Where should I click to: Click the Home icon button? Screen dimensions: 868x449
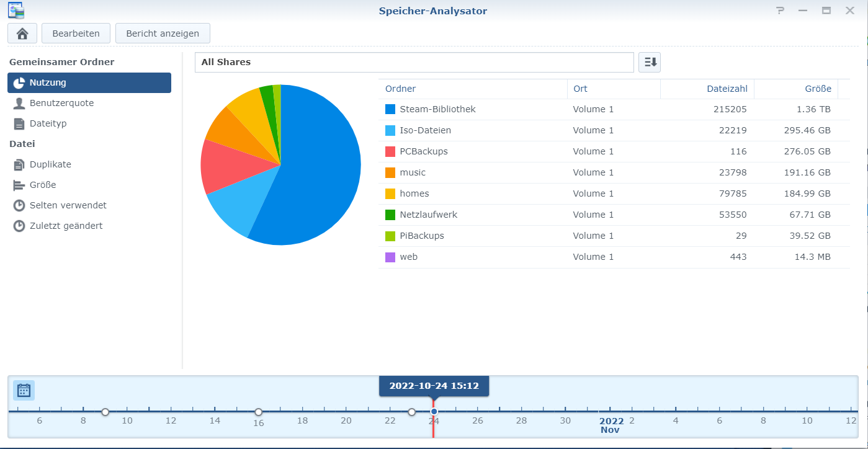point(22,33)
